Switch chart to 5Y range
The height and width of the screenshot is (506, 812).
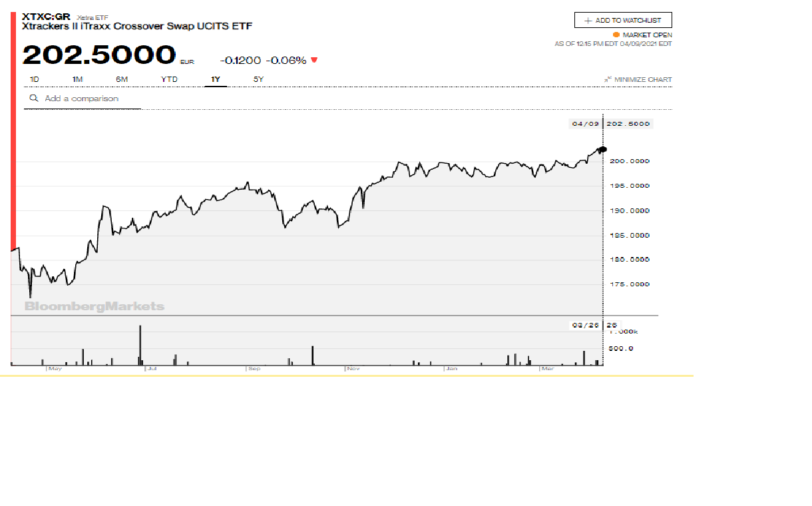258,79
